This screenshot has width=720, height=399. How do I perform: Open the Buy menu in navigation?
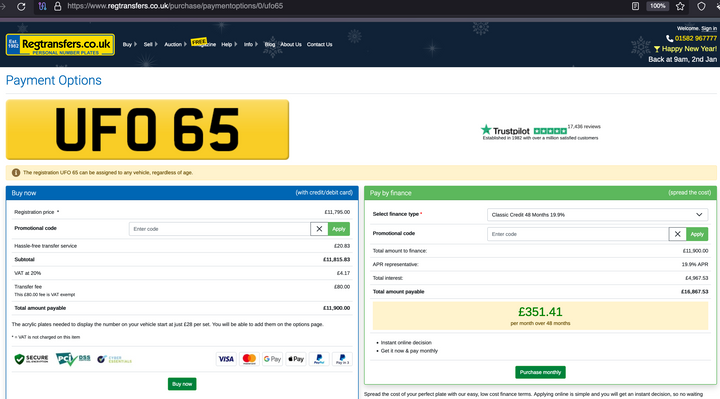(x=129, y=45)
